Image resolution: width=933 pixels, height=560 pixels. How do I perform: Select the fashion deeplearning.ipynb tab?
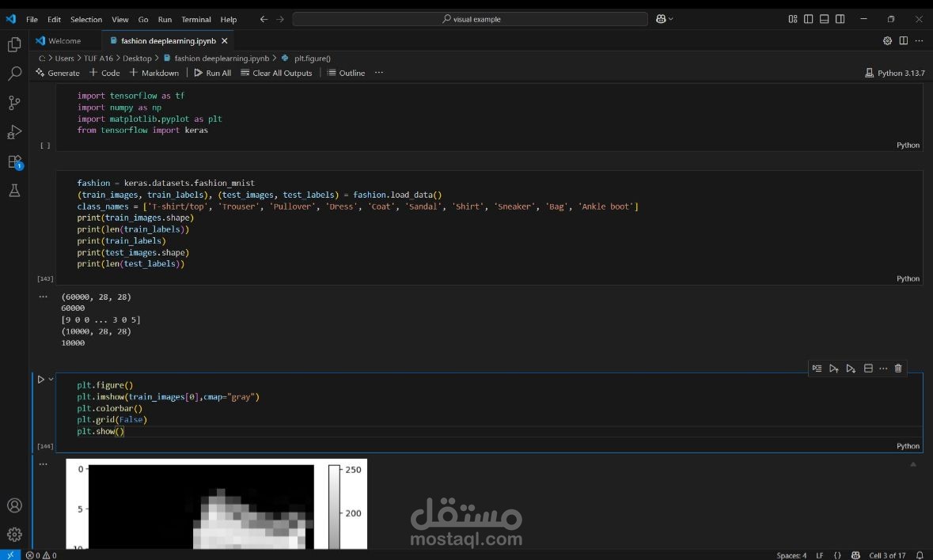point(169,40)
